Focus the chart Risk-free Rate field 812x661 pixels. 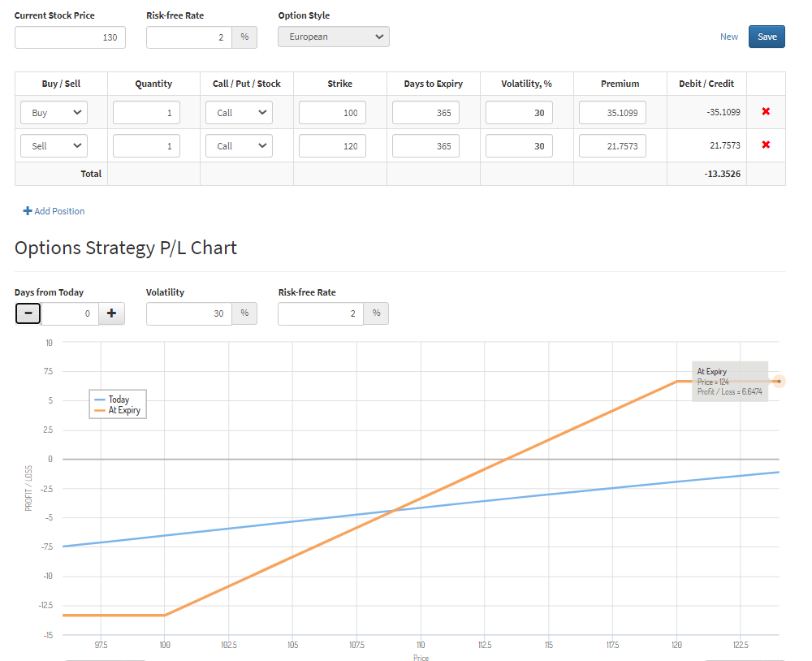pos(321,313)
